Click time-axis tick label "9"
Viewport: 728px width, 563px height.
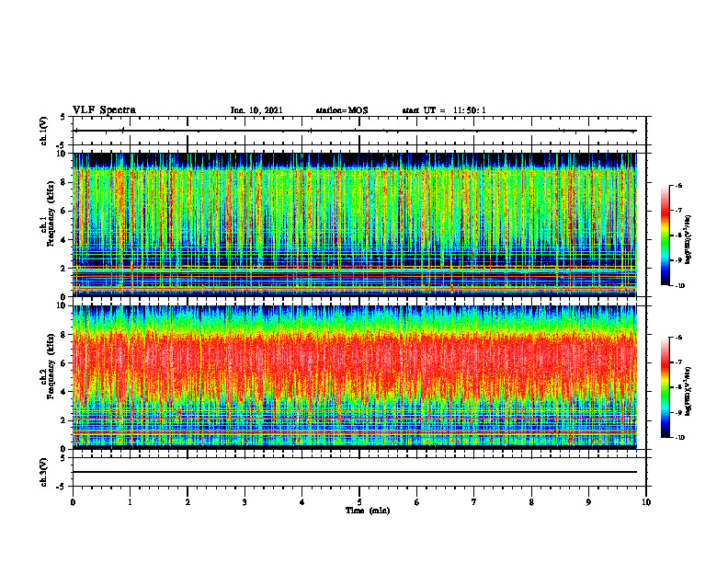[588, 502]
